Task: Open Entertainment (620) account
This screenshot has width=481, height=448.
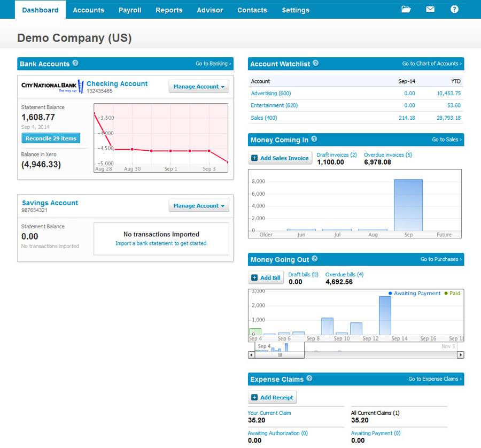Action: coord(274,105)
